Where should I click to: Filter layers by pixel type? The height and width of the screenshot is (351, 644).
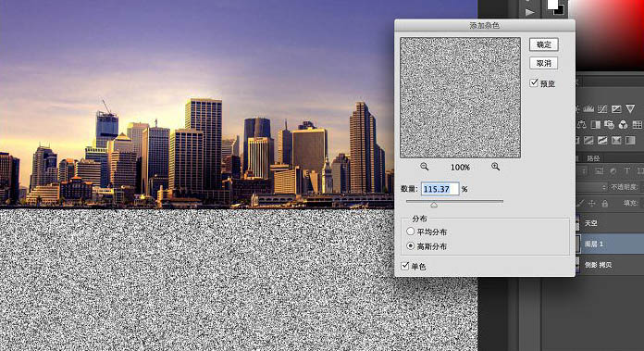[x=599, y=171]
